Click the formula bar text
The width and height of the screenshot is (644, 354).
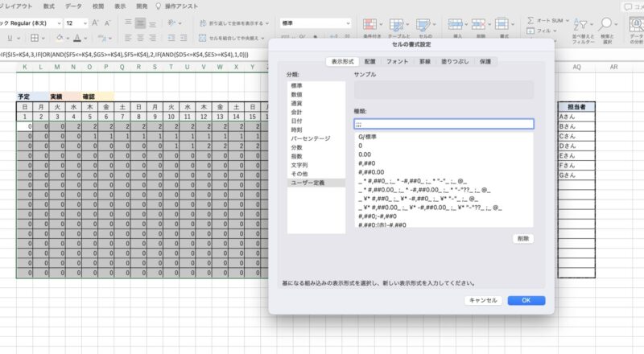[124, 55]
